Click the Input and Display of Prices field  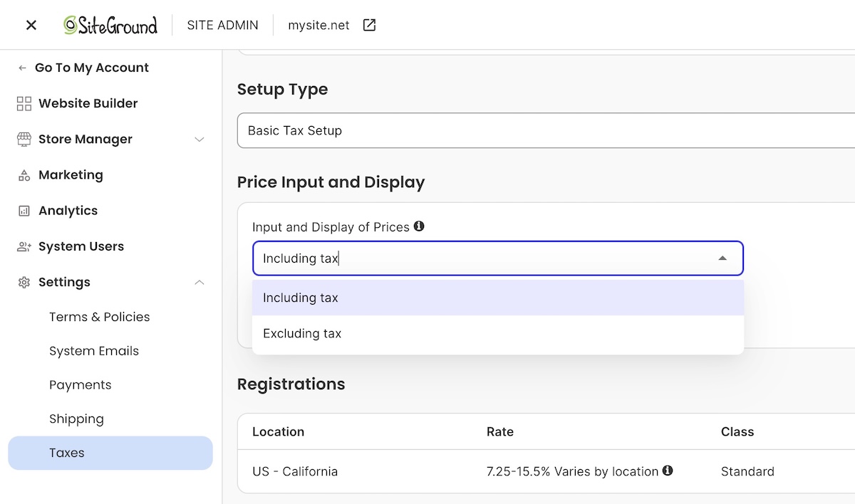click(x=498, y=258)
